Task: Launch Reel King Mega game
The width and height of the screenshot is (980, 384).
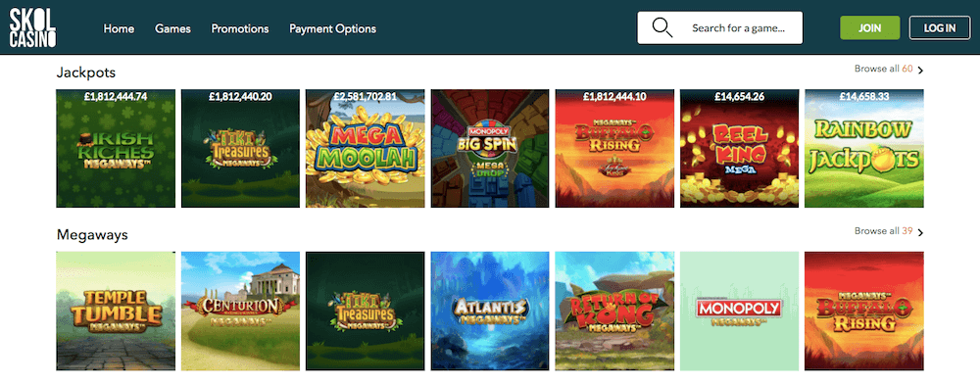Action: tap(739, 149)
